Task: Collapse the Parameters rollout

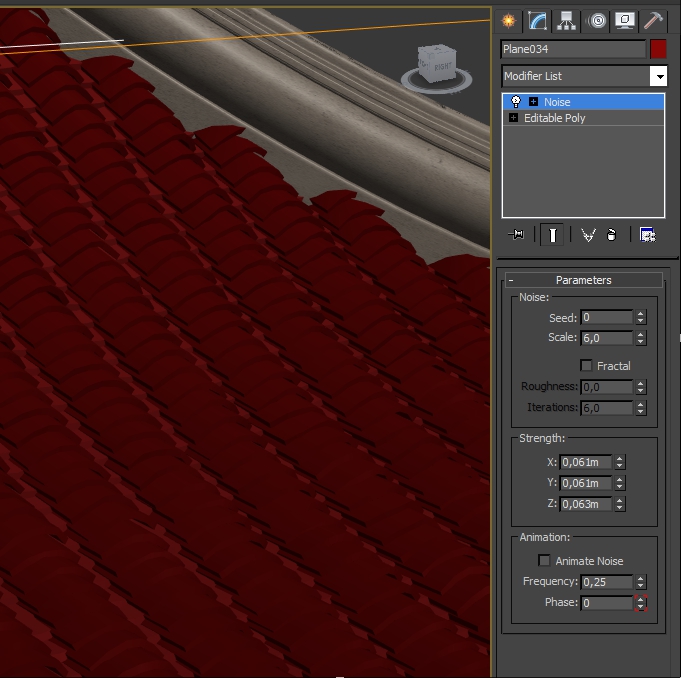Action: 583,280
